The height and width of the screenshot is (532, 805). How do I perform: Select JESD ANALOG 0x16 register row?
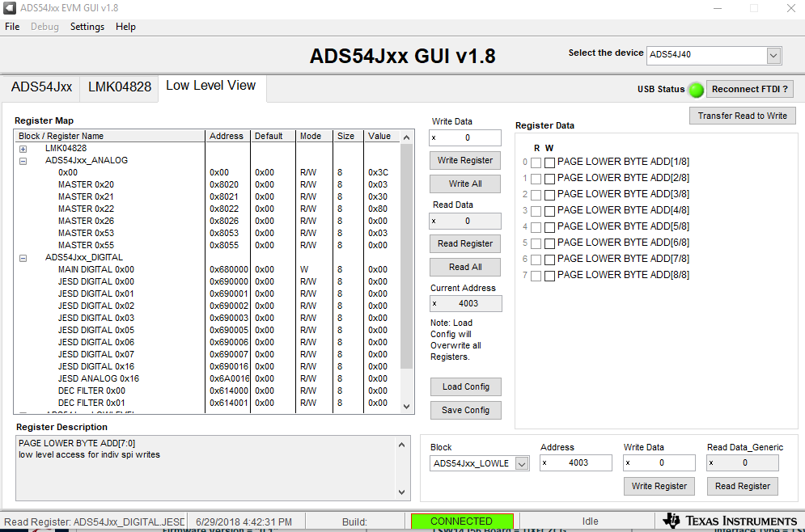[x=207, y=379]
